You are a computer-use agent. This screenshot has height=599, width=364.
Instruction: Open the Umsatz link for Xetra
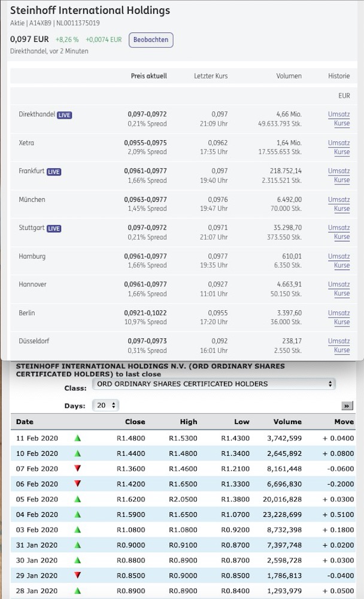tap(341, 143)
